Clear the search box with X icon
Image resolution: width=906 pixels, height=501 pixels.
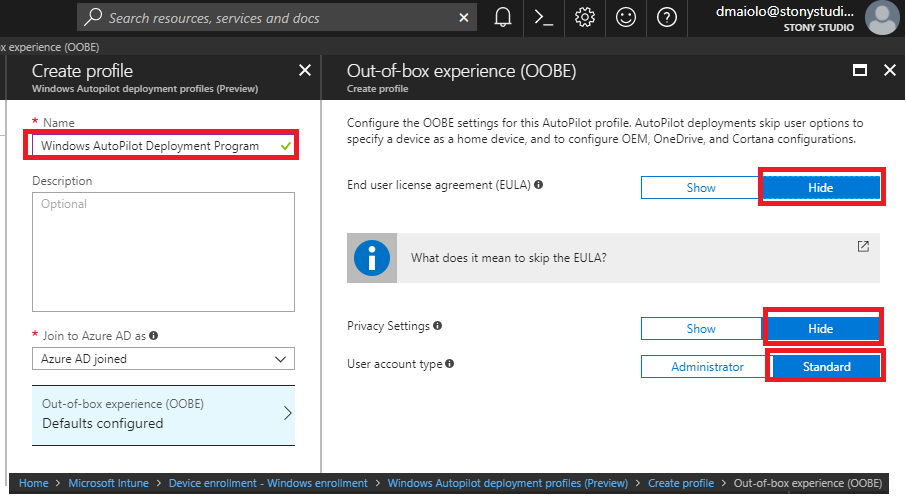point(463,18)
